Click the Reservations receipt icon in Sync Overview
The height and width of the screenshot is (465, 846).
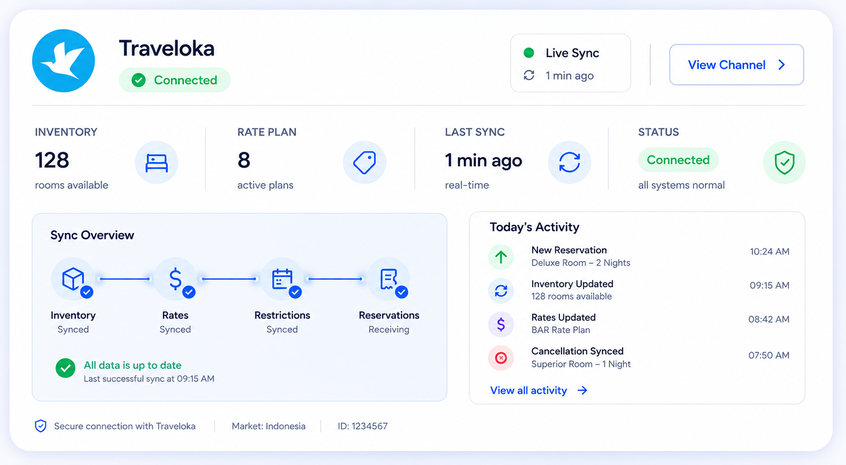pos(389,279)
